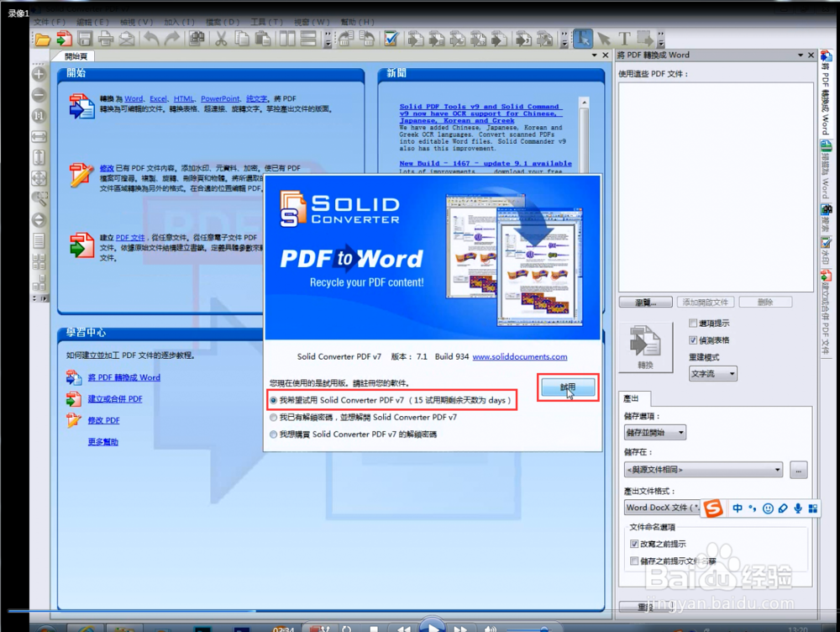This screenshot has width=840, height=632.
Task: Click the Redo arrow icon
Action: 172,39
